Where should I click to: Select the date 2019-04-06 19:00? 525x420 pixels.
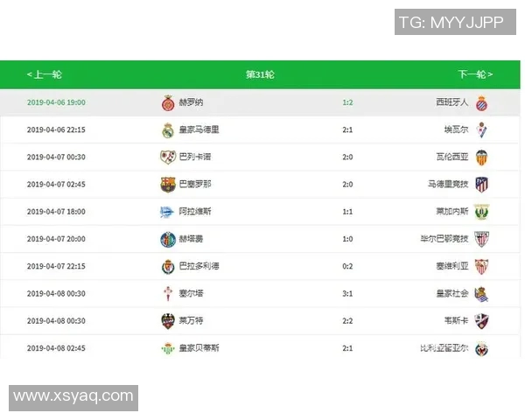pos(56,102)
